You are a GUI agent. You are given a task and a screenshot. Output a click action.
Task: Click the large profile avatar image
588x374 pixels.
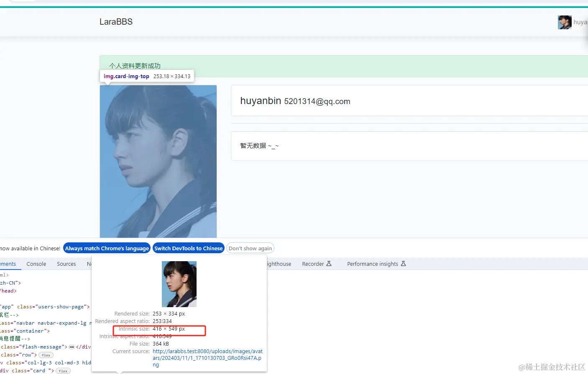158,161
